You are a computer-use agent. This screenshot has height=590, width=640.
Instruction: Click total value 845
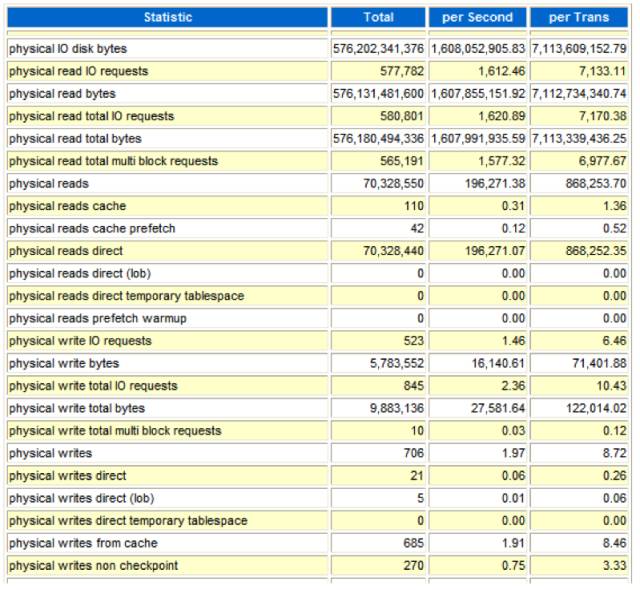click(x=414, y=386)
